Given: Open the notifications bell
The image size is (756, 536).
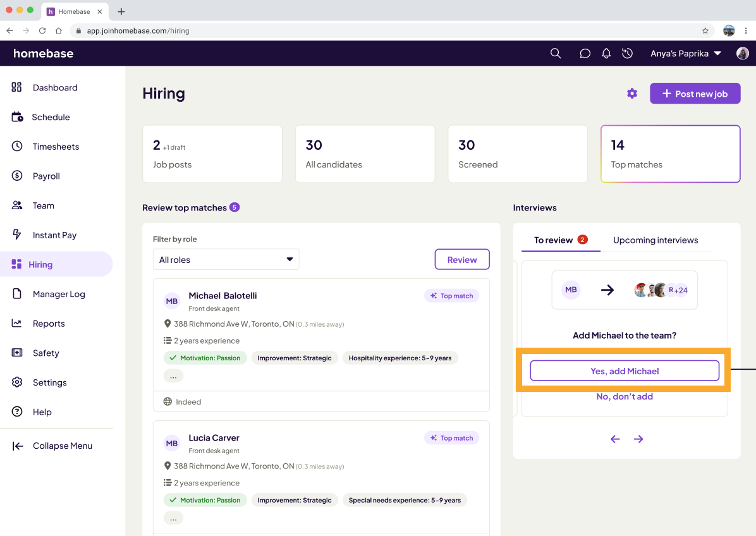Looking at the screenshot, I should pyautogui.click(x=606, y=53).
